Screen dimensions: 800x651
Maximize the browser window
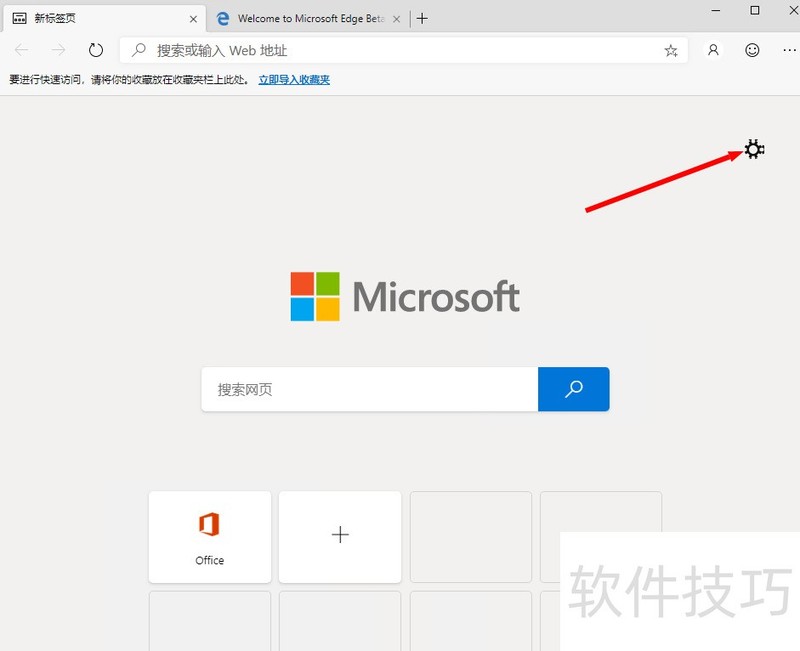point(755,10)
